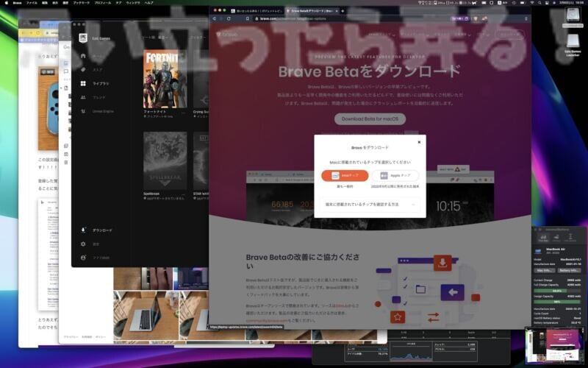Viewport: 588px width, 368px height.
Task: Click the laptop photo thumbnail in photo grid
Action: (146, 316)
